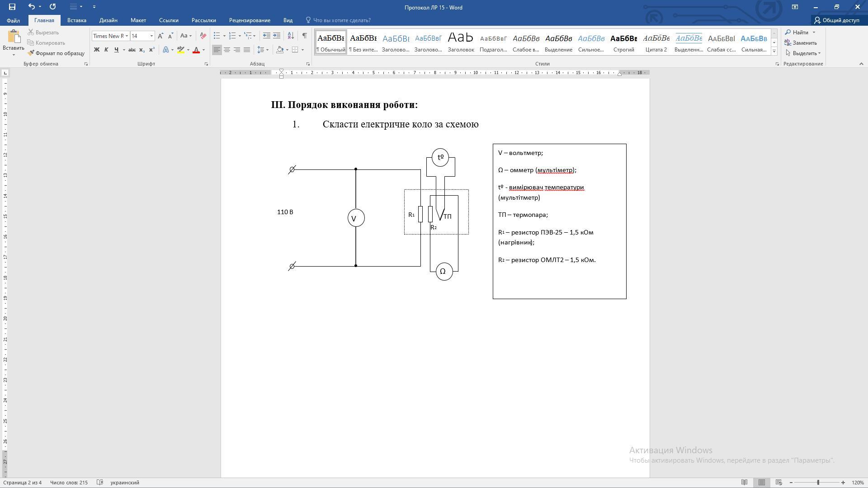Click the Format Painter button

pos(56,53)
